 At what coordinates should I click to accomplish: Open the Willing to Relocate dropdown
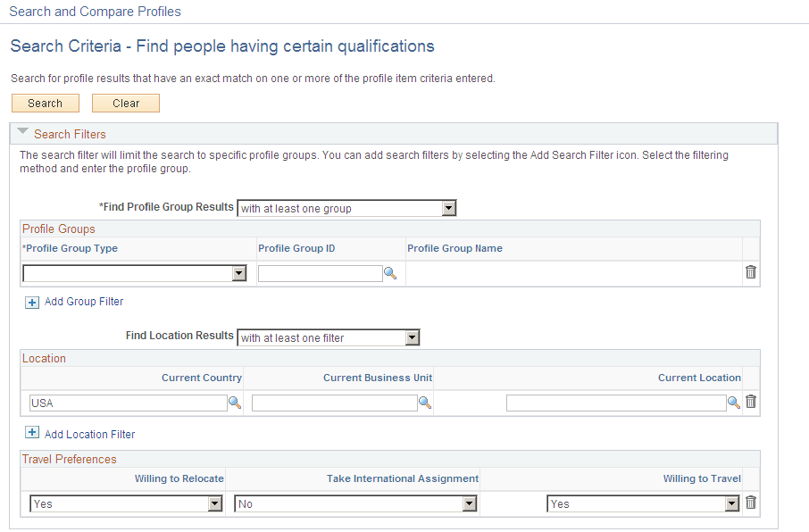click(214, 503)
